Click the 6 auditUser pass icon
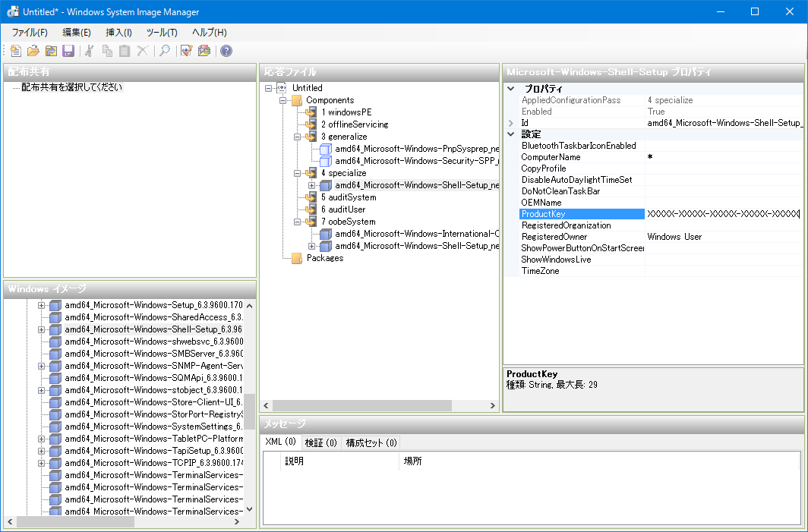 click(x=311, y=209)
